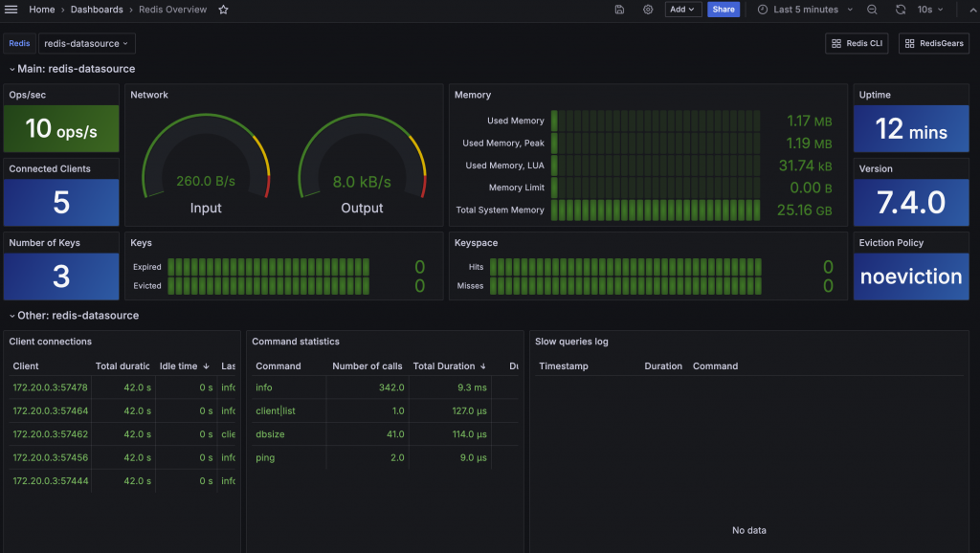Click the Slow queries log panel title
The image size is (980, 553).
pyautogui.click(x=571, y=342)
